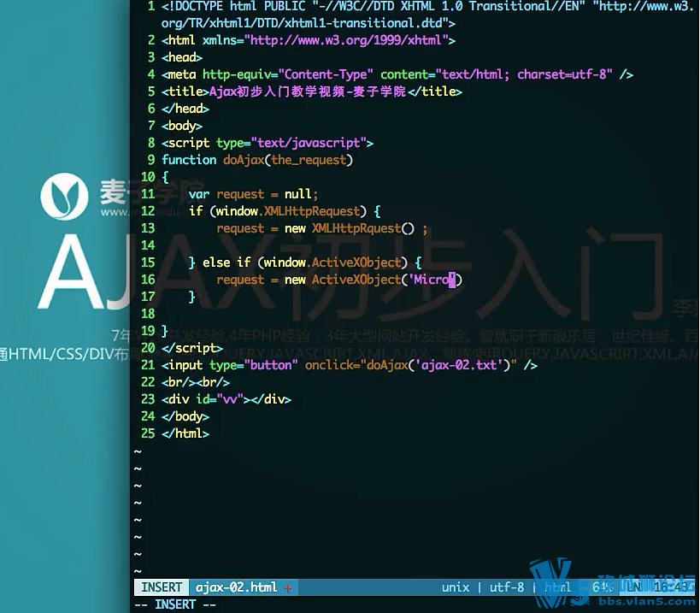The height and width of the screenshot is (613, 700).
Task: Click the ActiveXObject constructor on line 16
Action: click(x=356, y=280)
